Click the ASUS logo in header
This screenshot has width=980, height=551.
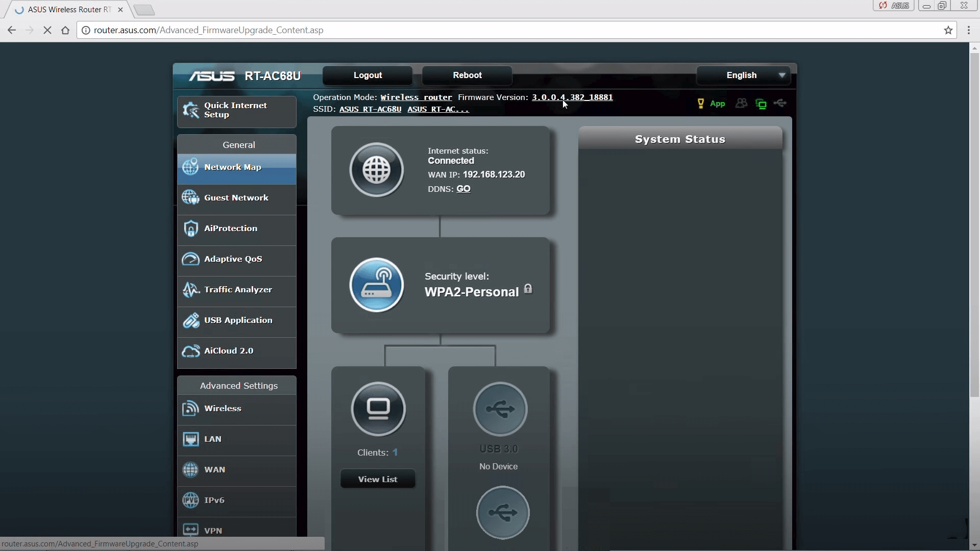tap(212, 76)
